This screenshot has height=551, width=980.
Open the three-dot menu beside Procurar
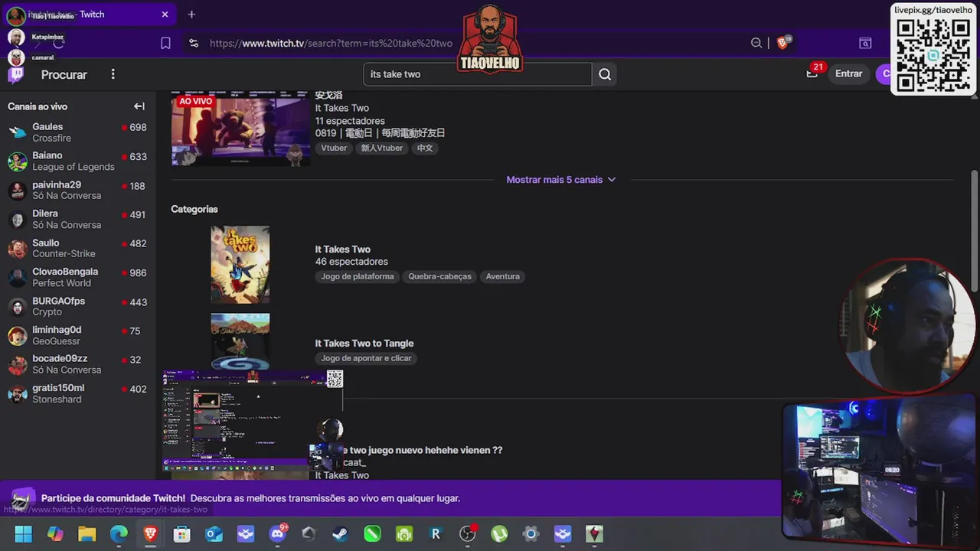113,74
